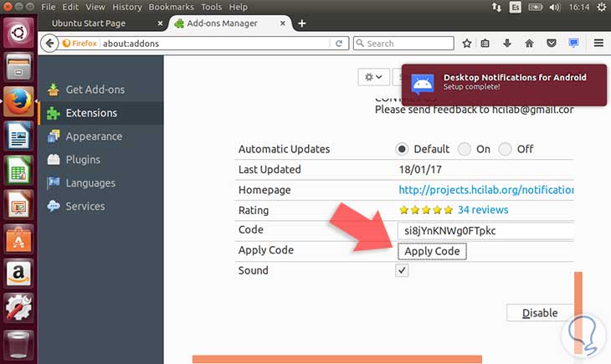Open the network indicator in top panel
611x364 pixels.
click(x=496, y=7)
